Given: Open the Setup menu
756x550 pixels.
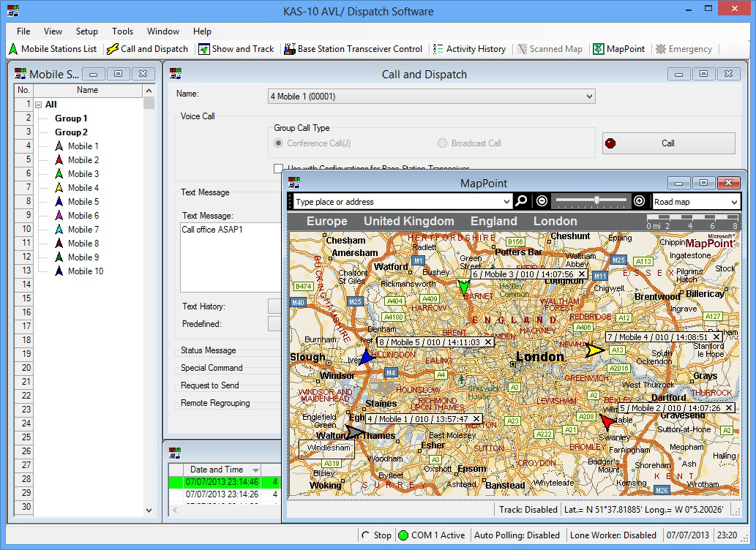Looking at the screenshot, I should [x=86, y=31].
